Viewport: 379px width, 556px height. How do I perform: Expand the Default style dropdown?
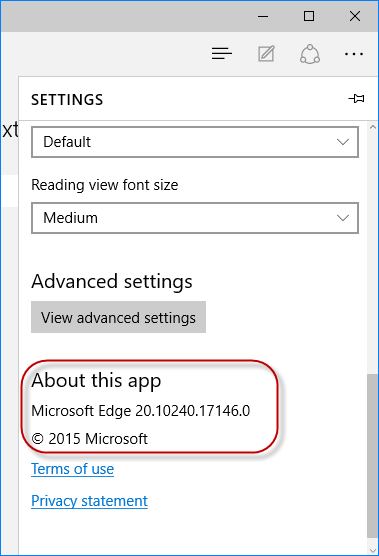[195, 142]
